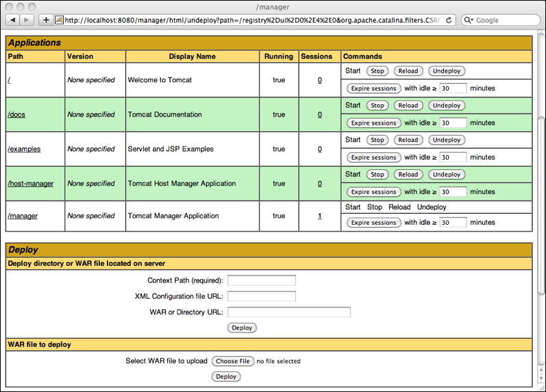Image resolution: width=546 pixels, height=392 pixels.
Task: Stop the /docs application
Action: (377, 106)
